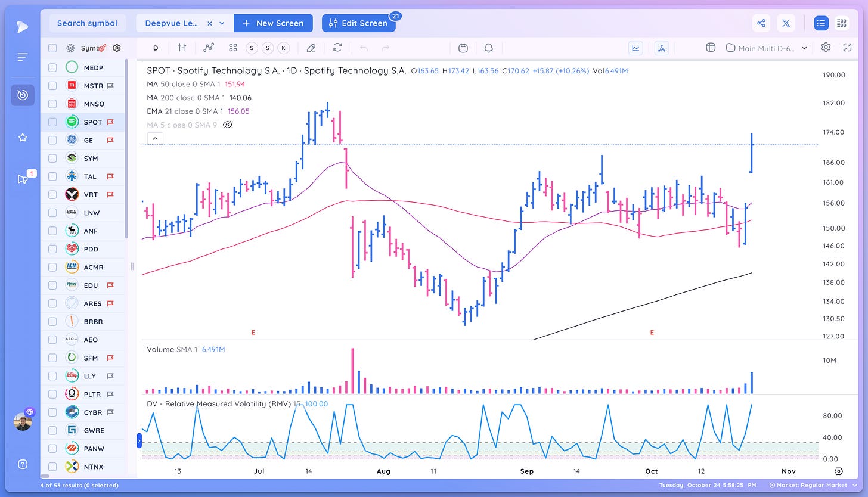Check the PLTR row checkbox
The image size is (868, 497).
click(x=52, y=394)
